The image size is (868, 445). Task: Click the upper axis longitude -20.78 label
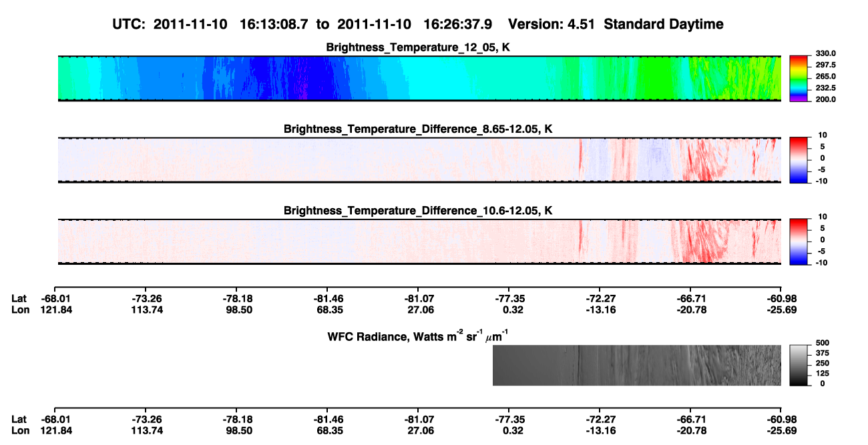click(x=690, y=309)
